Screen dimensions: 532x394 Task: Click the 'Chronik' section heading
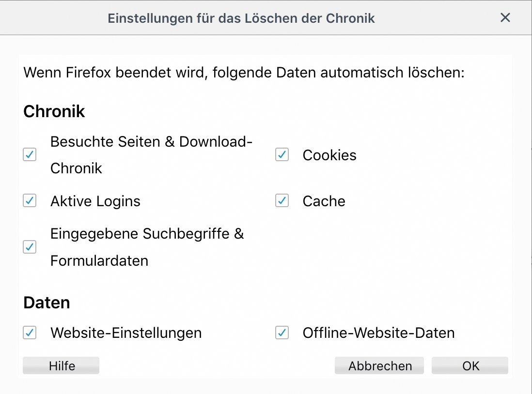[54, 112]
